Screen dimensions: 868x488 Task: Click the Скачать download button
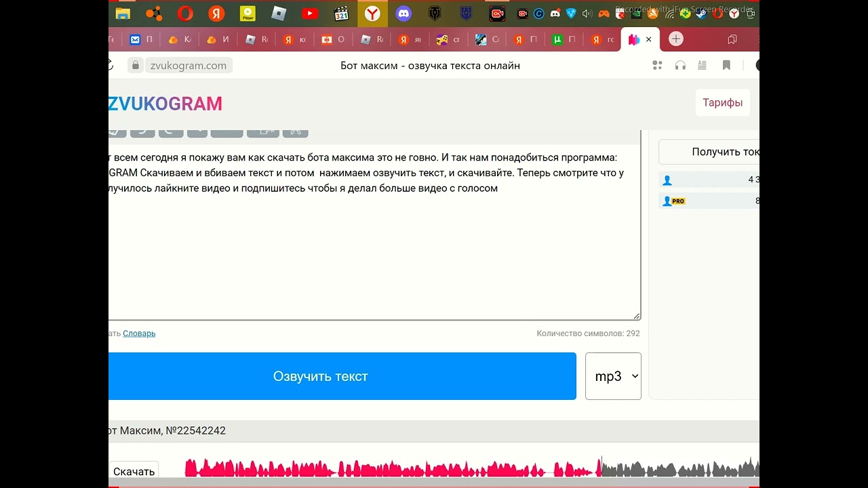pyautogui.click(x=134, y=472)
